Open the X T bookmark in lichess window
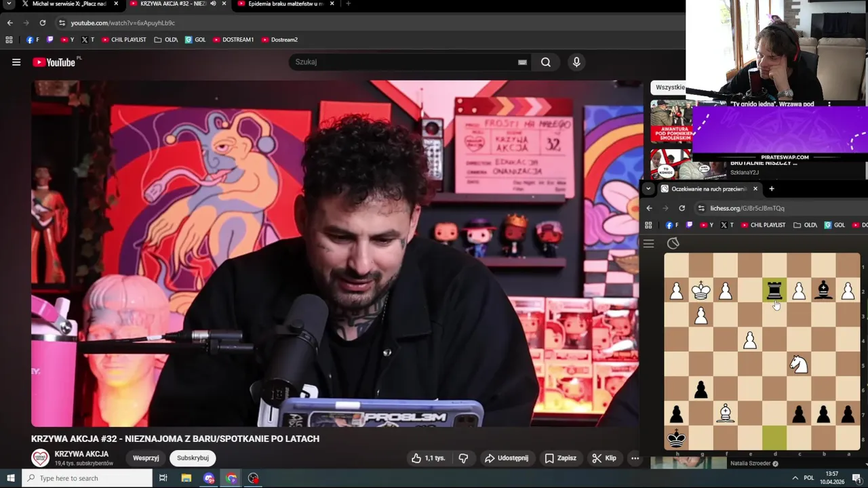The image size is (868, 488). (728, 225)
